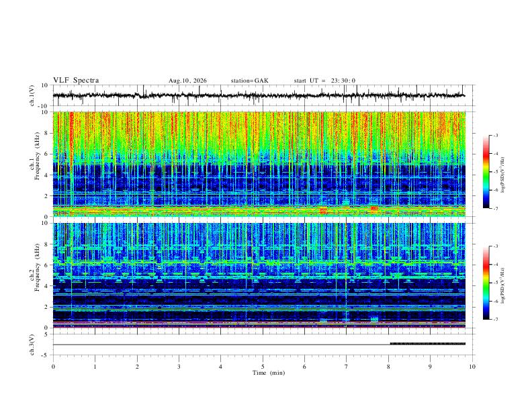The image size is (532, 411).
Task: Click the 10 minute tick on time axis
Action: 472,367
